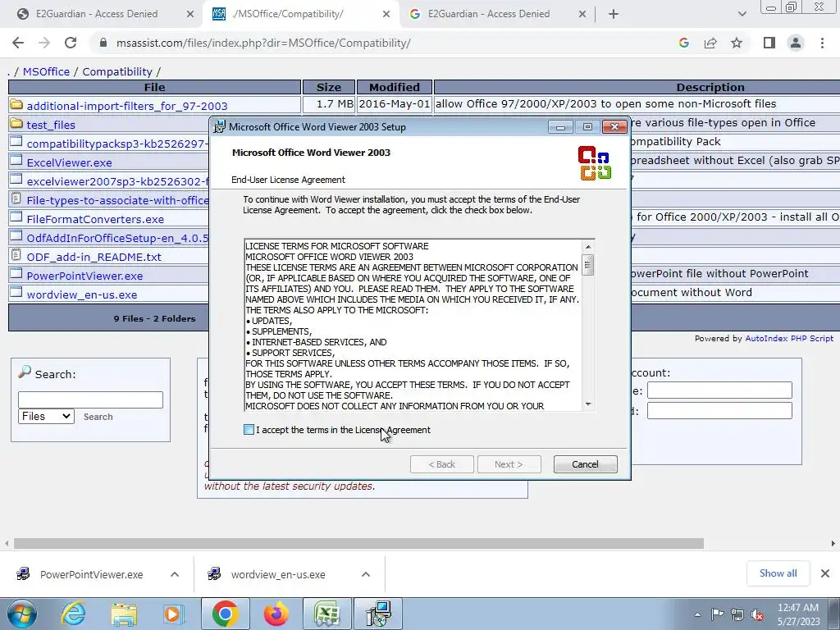Switch to the installer in taskbar
The image size is (840, 630).
[378, 614]
